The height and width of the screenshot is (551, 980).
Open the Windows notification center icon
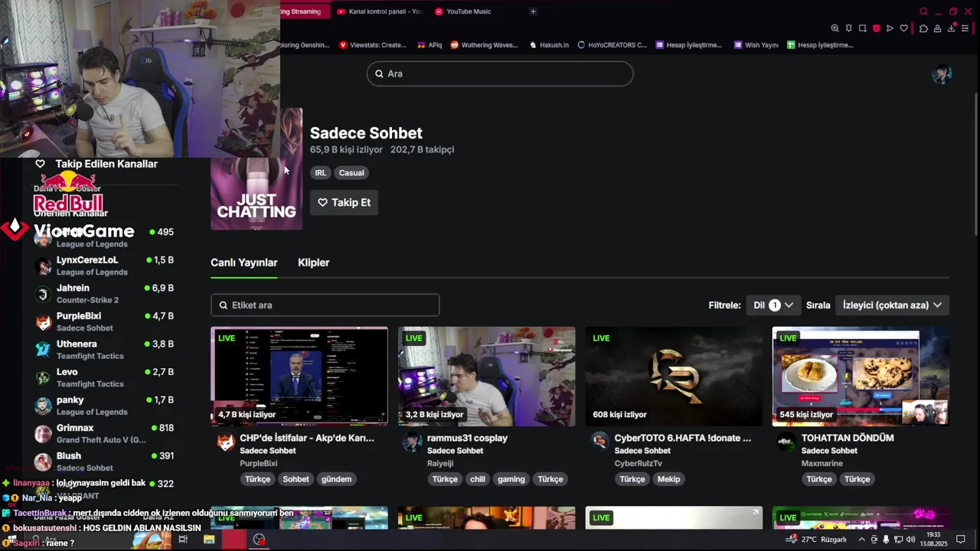[961, 540]
